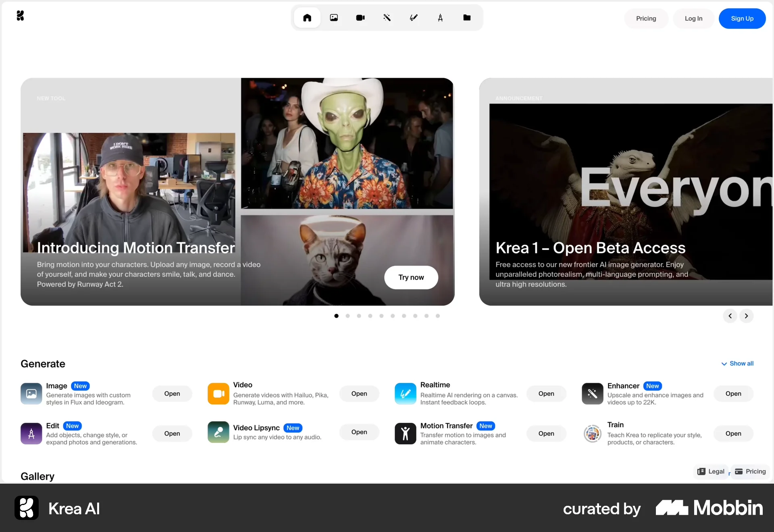Advance the carousel with the next arrow
The height and width of the screenshot is (532, 774).
pos(747,316)
